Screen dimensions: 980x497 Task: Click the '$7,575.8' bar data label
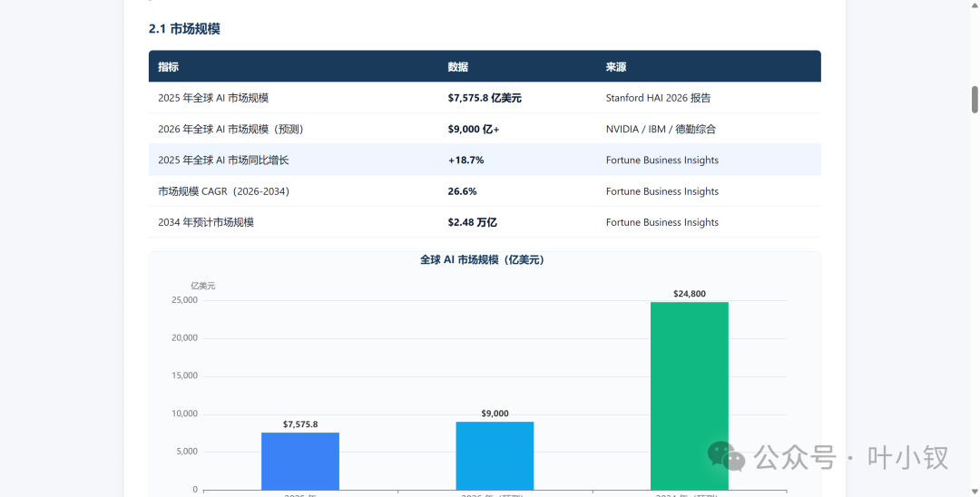(300, 424)
